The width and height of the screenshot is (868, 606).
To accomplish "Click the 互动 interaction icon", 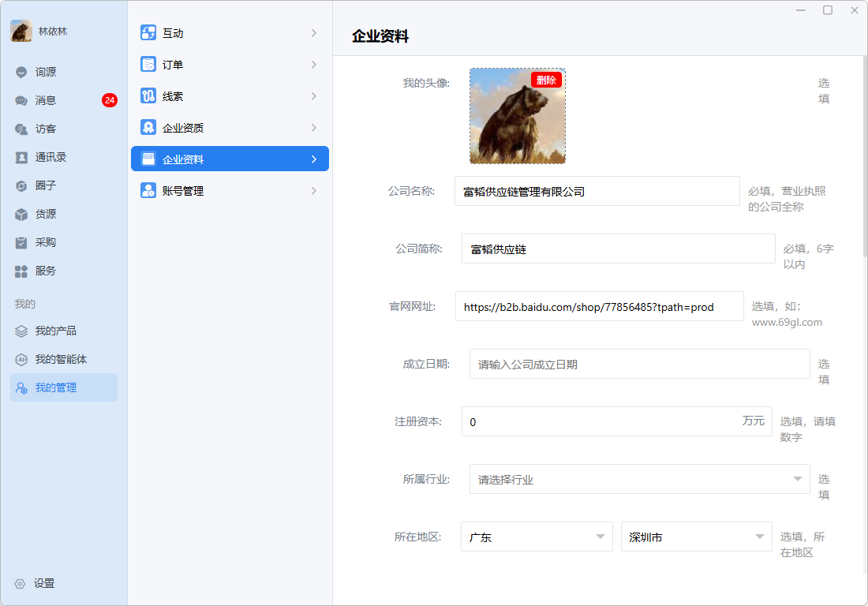I will pyautogui.click(x=148, y=32).
